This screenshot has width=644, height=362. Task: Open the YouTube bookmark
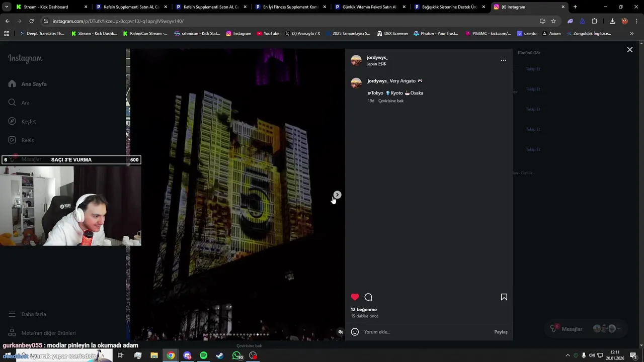tap(268, 34)
